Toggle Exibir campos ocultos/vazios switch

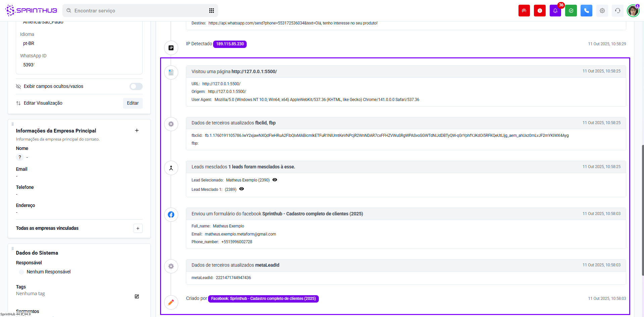[136, 87]
